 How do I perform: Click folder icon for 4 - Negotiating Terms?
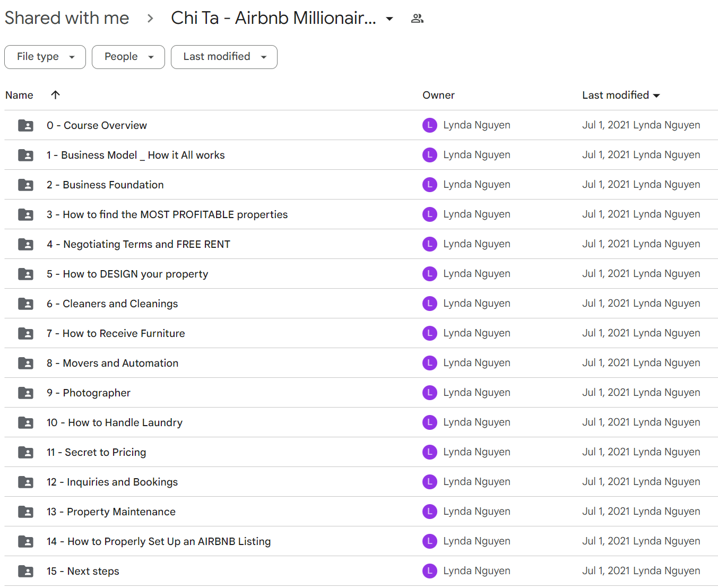[x=25, y=244]
